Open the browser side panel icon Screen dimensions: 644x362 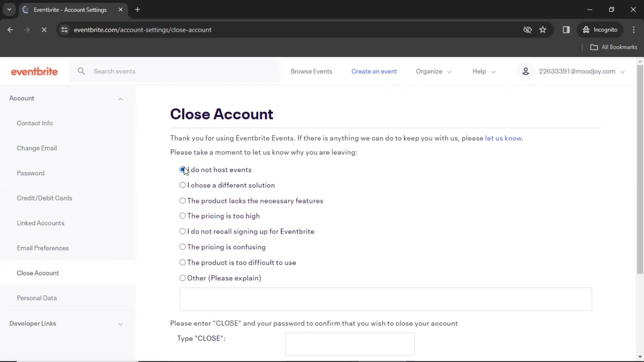click(x=566, y=29)
